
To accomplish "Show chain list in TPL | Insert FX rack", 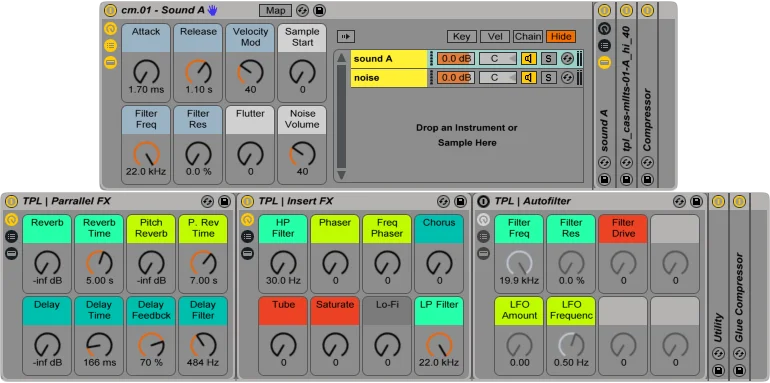I will 248,236.
